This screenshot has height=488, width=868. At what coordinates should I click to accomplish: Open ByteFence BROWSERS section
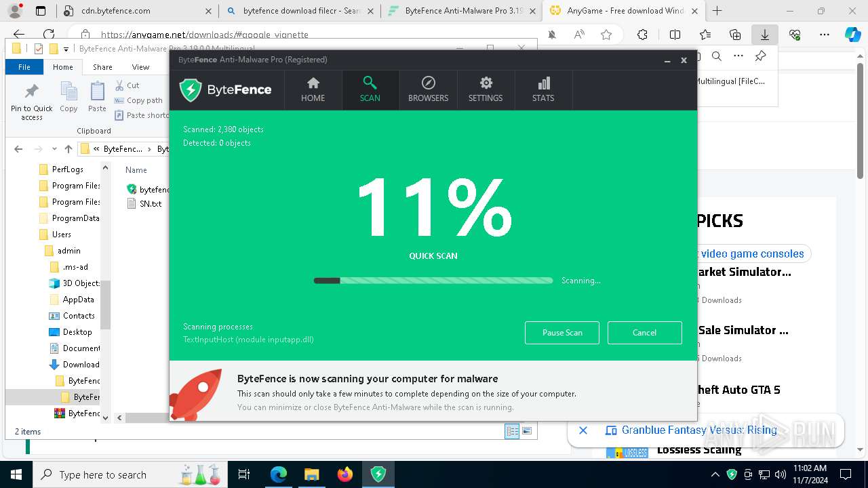click(x=428, y=89)
